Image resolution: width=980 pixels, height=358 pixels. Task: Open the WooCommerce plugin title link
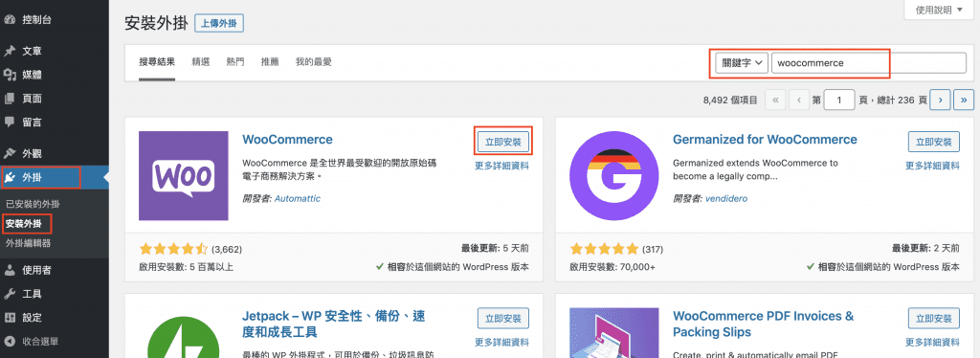coord(287,140)
